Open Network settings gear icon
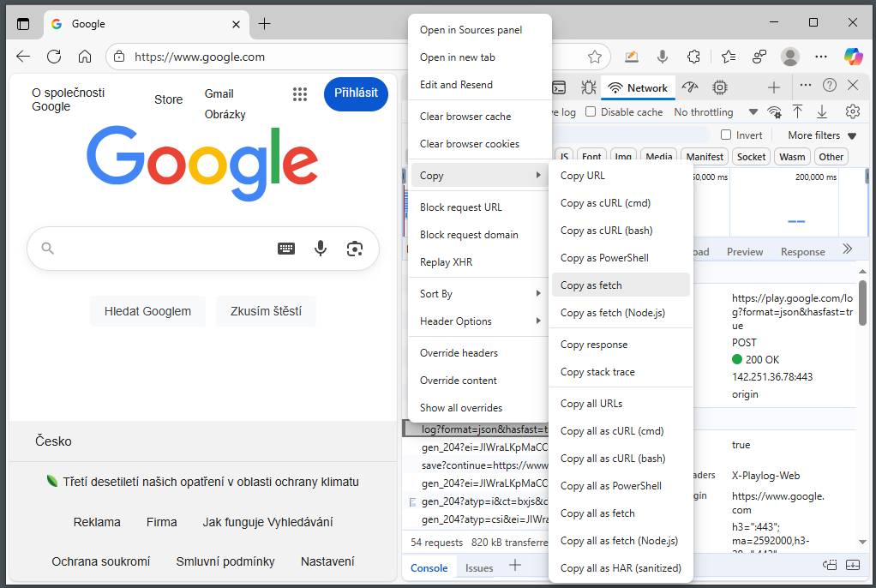Image resolution: width=876 pixels, height=588 pixels. click(x=853, y=111)
